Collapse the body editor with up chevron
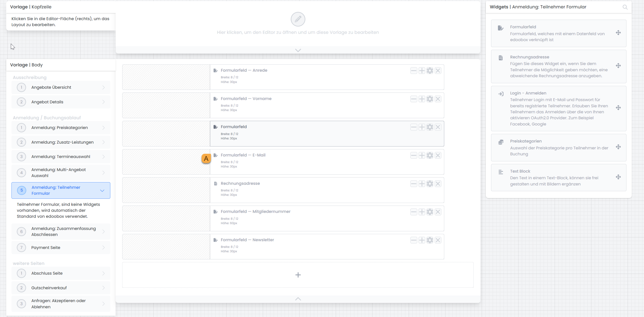 298,299
